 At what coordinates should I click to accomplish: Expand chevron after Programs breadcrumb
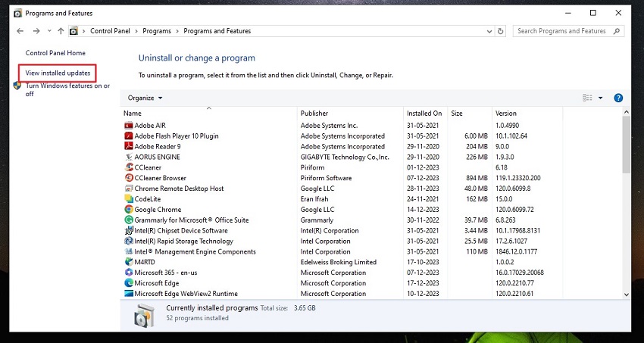point(177,31)
